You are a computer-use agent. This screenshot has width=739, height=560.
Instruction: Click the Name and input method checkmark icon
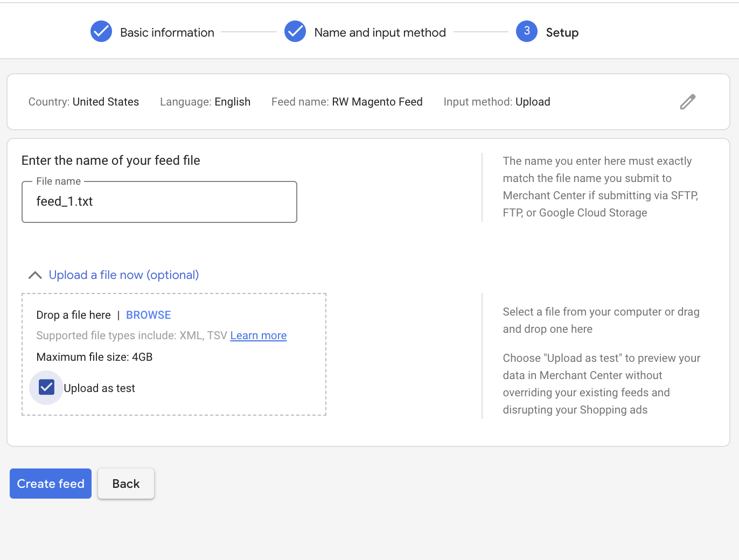pyautogui.click(x=295, y=32)
